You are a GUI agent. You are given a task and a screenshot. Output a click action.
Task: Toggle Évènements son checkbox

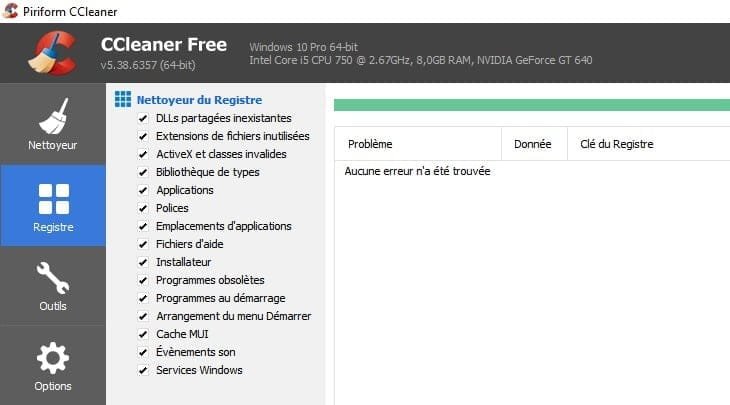pos(143,352)
